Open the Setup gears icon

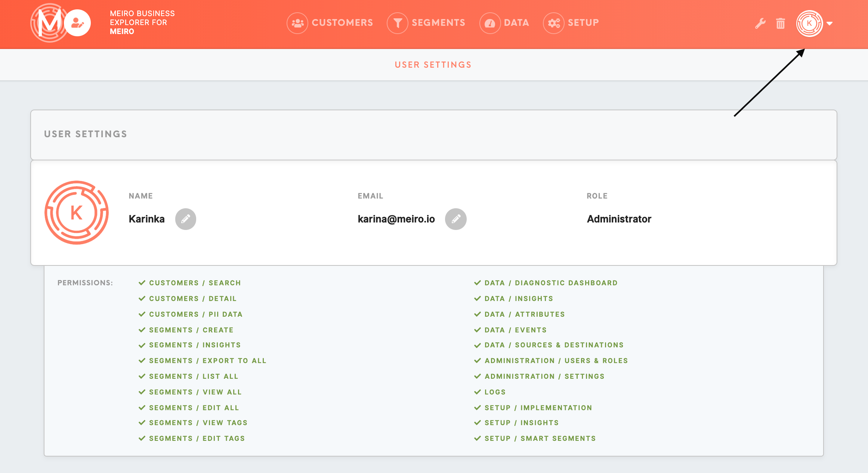pos(554,23)
